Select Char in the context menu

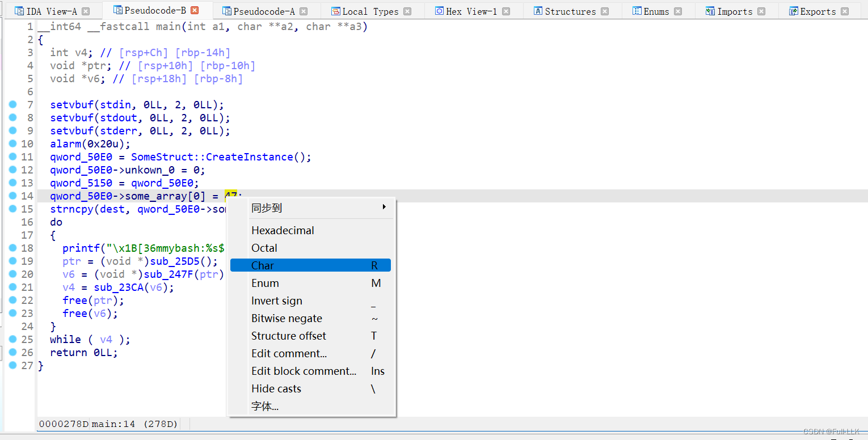(x=310, y=265)
